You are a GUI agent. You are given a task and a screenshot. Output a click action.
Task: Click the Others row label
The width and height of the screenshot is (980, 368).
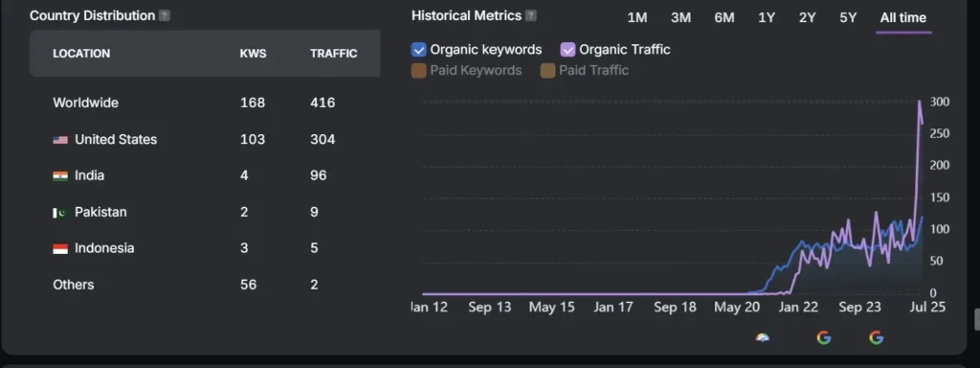[73, 285]
